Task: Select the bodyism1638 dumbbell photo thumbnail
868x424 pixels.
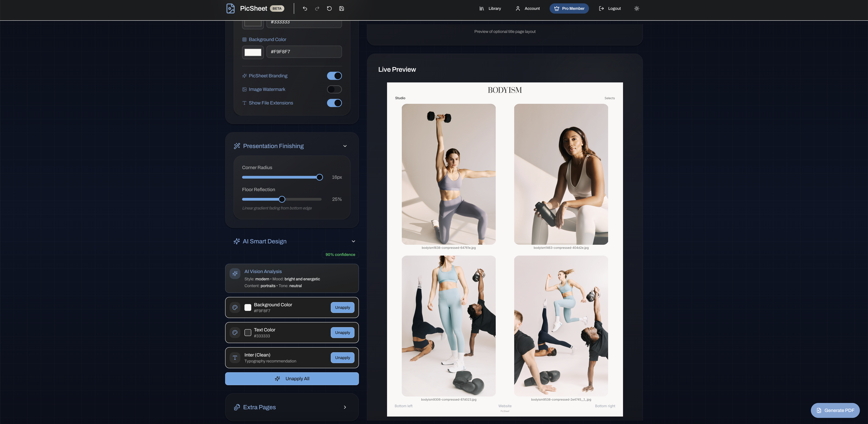Action: [x=448, y=174]
